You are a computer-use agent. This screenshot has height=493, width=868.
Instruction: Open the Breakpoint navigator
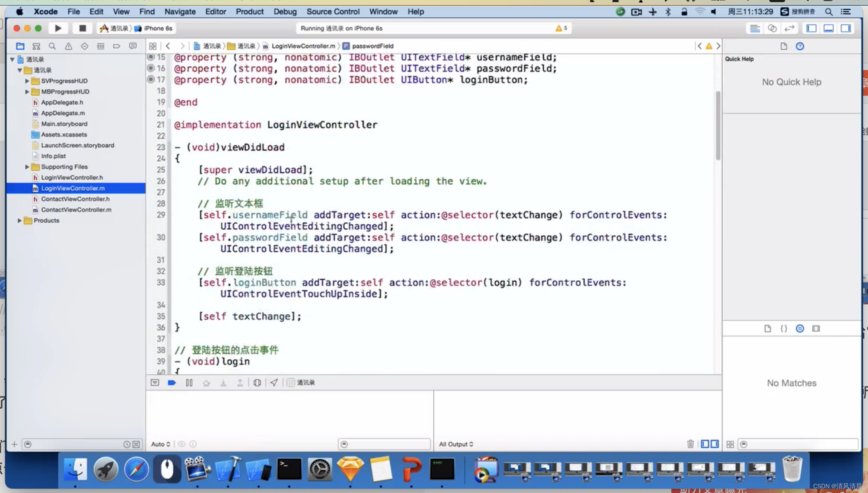click(x=117, y=46)
